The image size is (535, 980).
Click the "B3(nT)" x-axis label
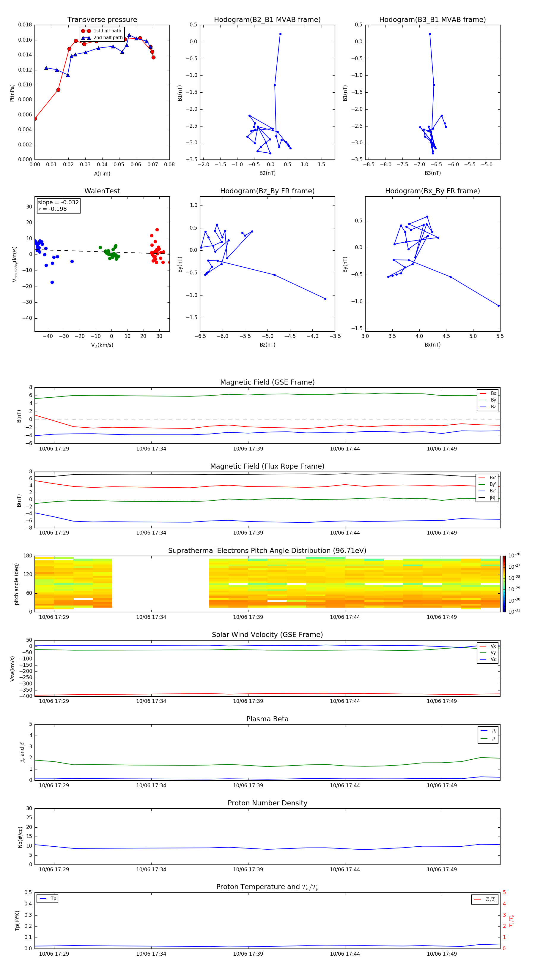[432, 173]
